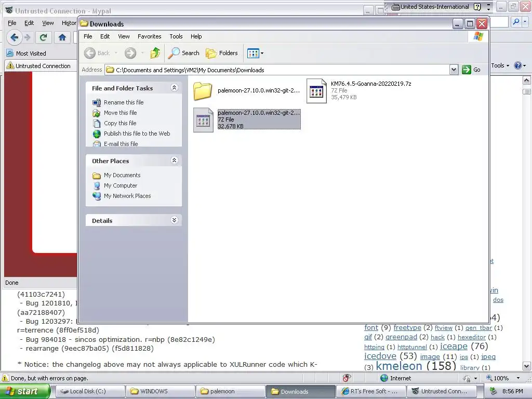This screenshot has width=532, height=399.
Task: Collapse the File and Folder Tasks panel
Action: 174,88
